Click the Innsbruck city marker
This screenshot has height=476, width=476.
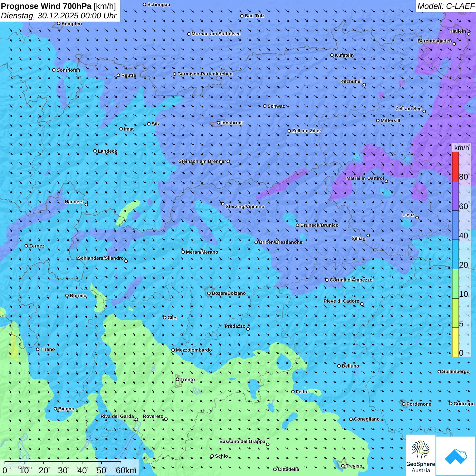click(219, 123)
